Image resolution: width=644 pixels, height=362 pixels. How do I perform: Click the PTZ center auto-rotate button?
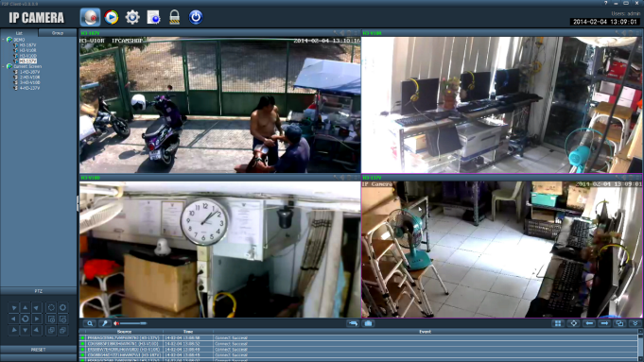[25, 319]
